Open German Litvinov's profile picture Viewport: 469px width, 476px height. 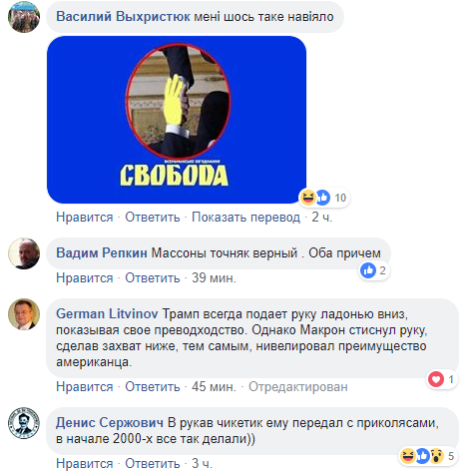point(24,314)
